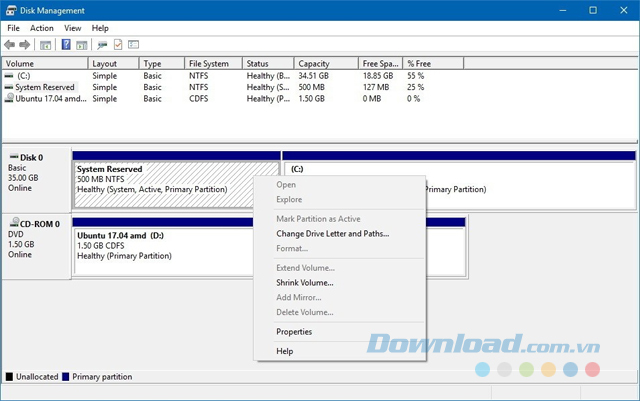This screenshot has width=640, height=401.
Task: Click the list settings toolbar icon
Action: click(133, 45)
